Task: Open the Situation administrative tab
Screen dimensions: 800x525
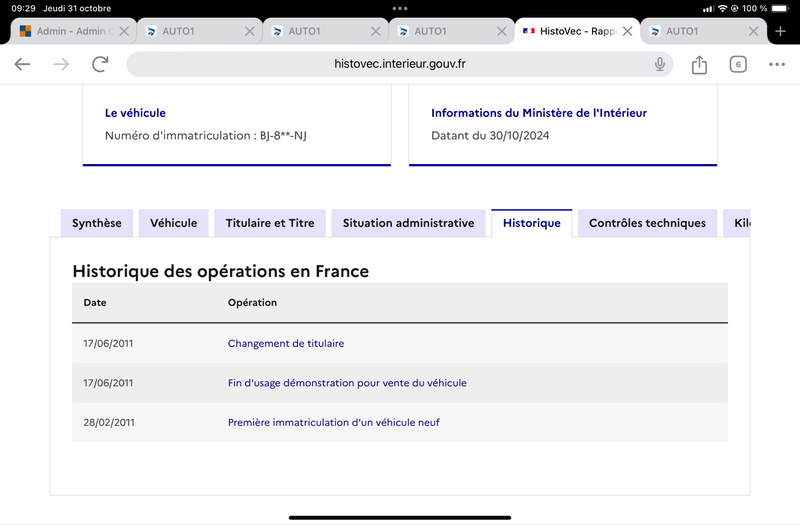Action: pos(408,223)
